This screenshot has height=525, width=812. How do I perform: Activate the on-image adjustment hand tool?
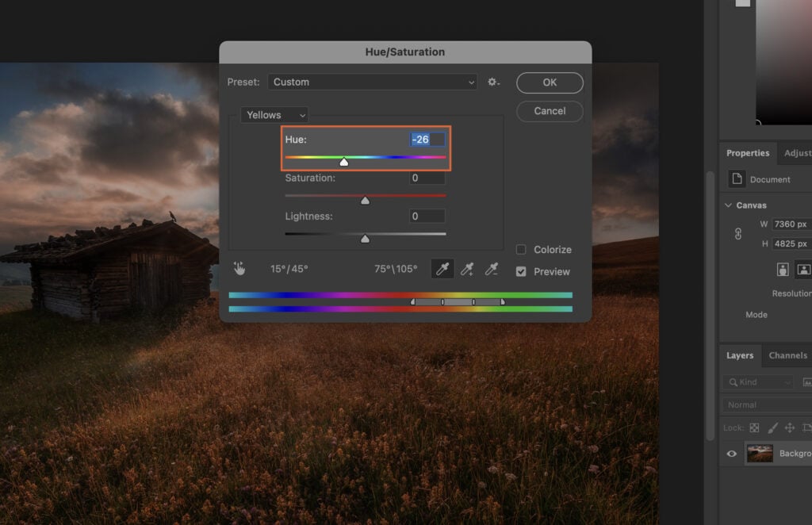tap(239, 268)
